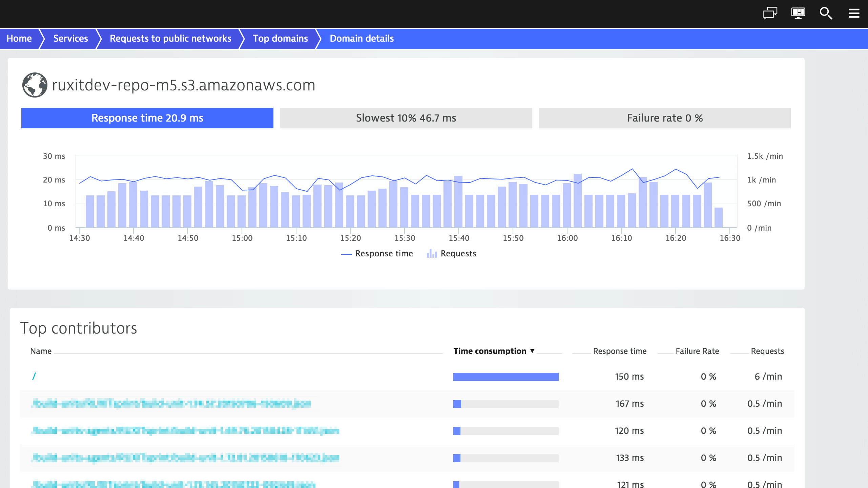Switch to Failure rate 0 % tab
The image size is (868, 488).
click(x=665, y=118)
